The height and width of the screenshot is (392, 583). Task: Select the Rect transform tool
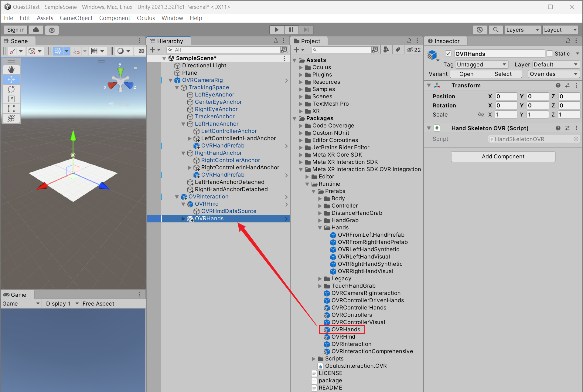tap(11, 109)
